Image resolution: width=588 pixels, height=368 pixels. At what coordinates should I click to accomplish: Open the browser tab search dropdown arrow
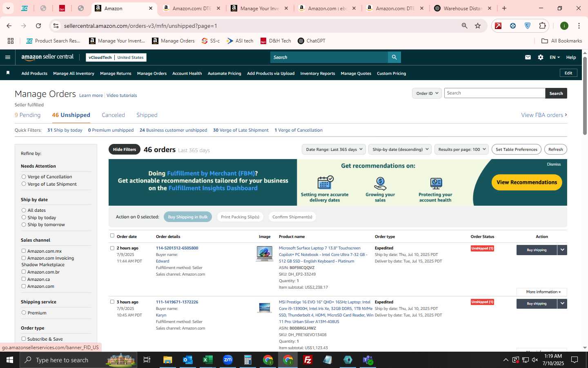(x=8, y=8)
